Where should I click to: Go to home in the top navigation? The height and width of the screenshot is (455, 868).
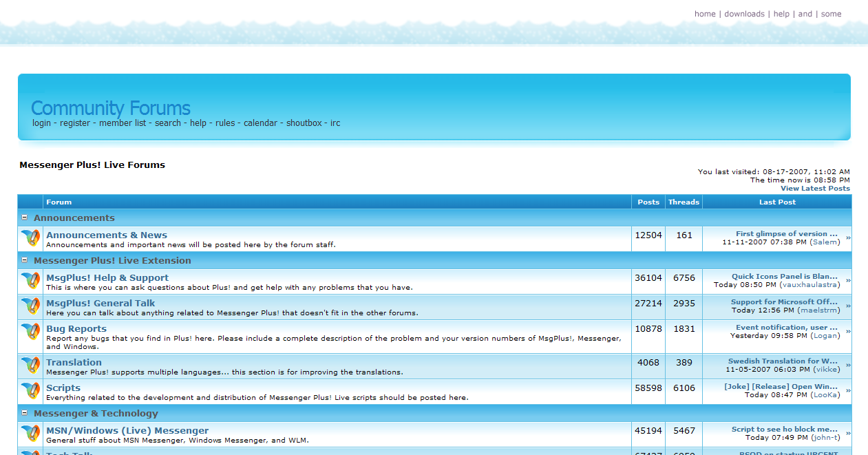705,14
